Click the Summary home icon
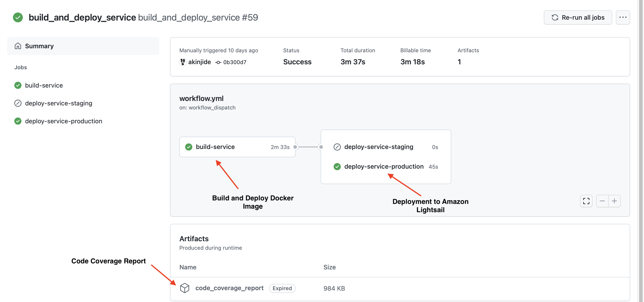644x302 pixels. pos(18,46)
